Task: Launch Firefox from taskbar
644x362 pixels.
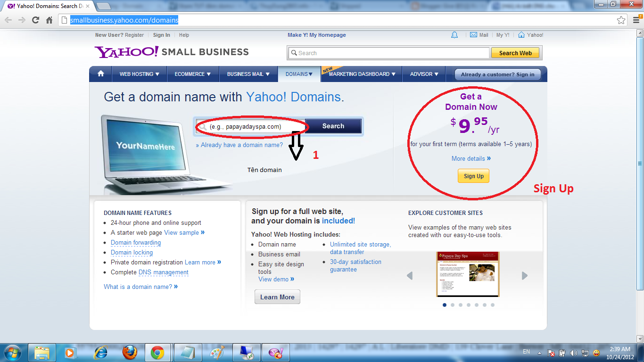Action: [x=130, y=353]
